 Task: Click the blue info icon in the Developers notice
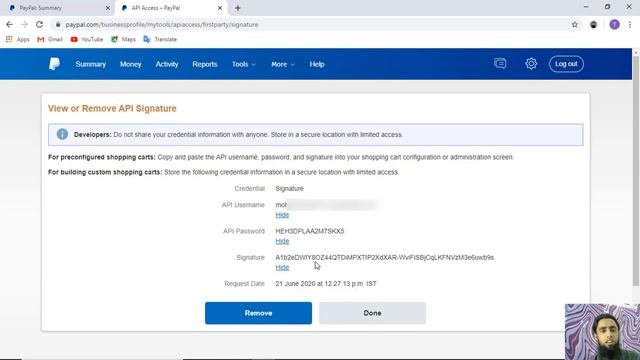tap(62, 134)
